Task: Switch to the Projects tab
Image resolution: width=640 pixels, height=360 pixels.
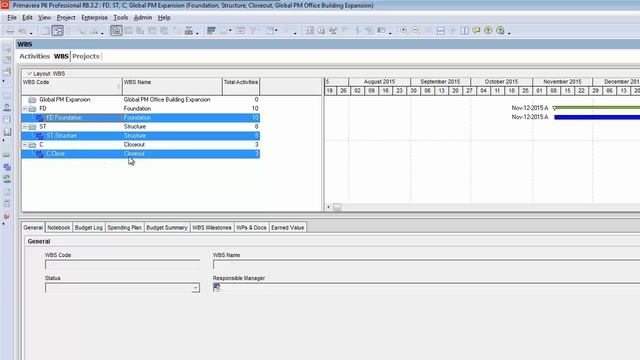Action: 86,56
